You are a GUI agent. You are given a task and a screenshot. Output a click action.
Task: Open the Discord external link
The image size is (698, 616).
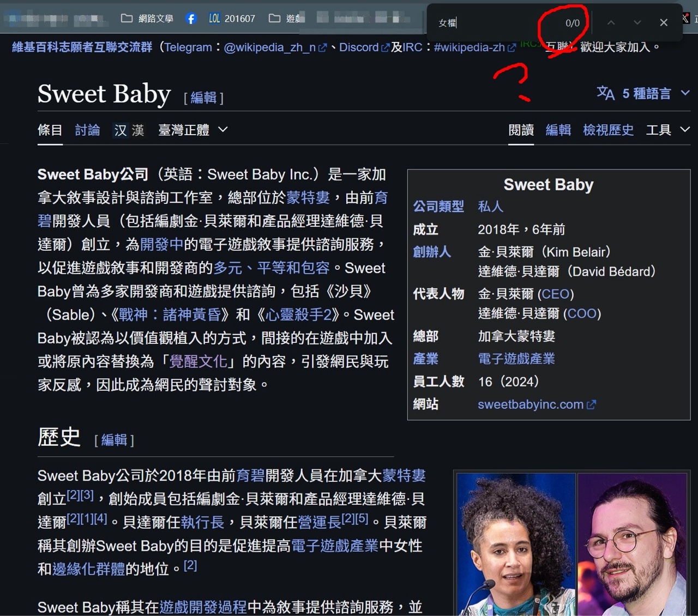tap(364, 47)
